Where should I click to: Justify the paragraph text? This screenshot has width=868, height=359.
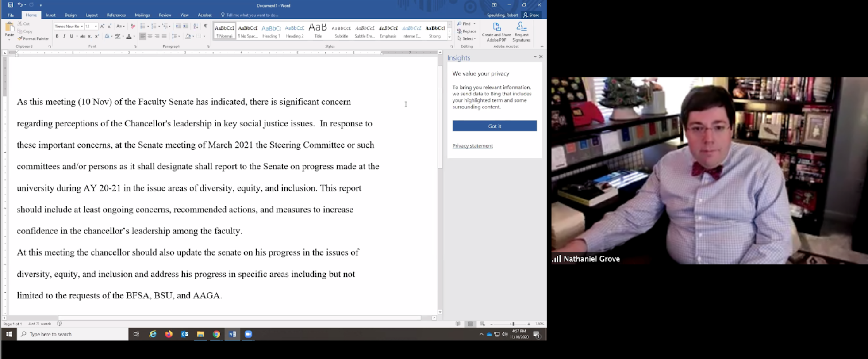tap(164, 36)
